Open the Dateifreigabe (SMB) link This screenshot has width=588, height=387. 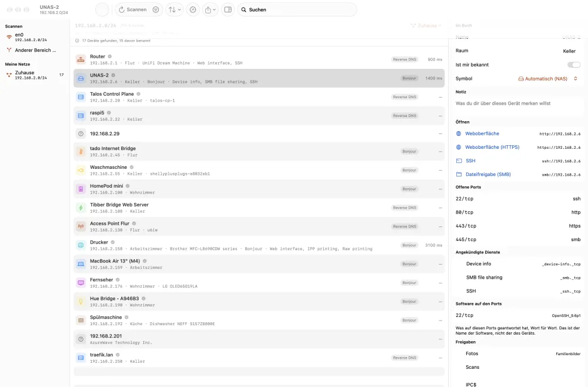coord(488,174)
